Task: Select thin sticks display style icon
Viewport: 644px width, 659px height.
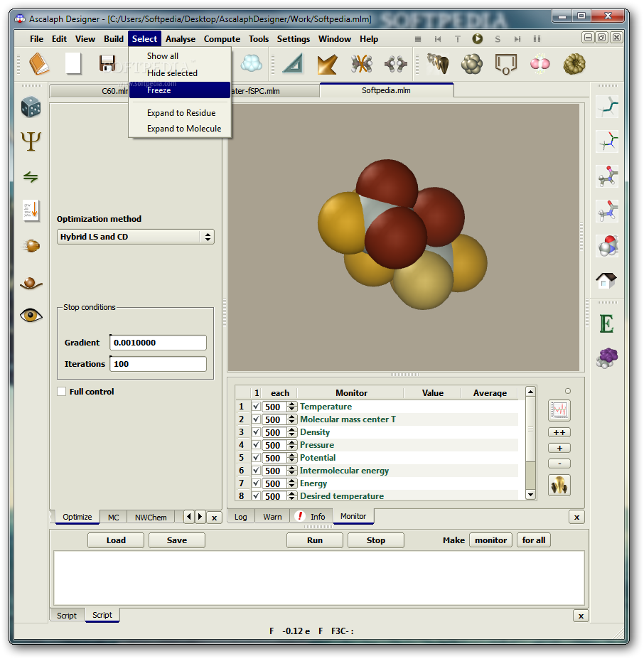Action: point(608,141)
